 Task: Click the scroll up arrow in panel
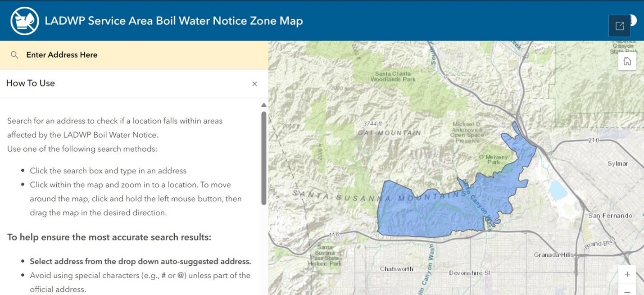[x=264, y=105]
